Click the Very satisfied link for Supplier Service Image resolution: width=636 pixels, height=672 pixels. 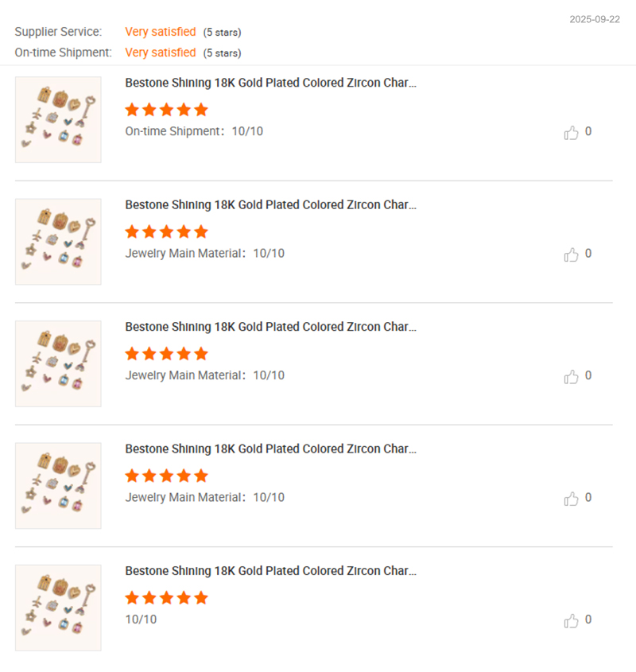(x=160, y=32)
